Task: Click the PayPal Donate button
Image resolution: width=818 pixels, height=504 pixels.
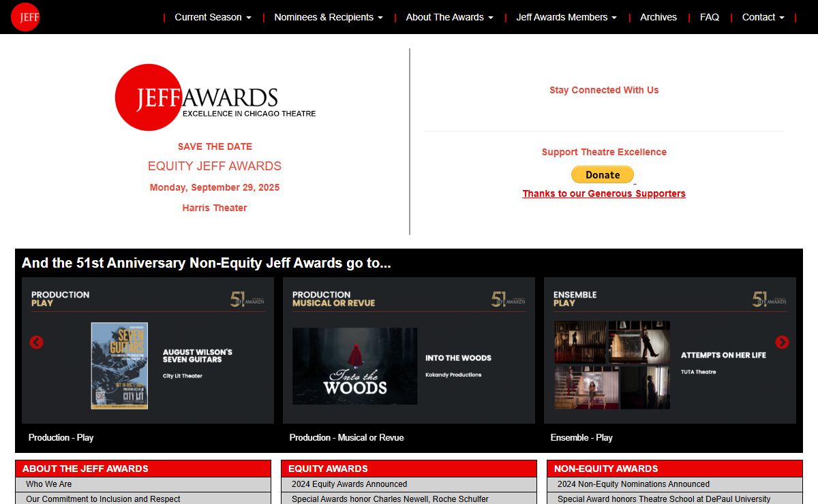Action: click(603, 174)
